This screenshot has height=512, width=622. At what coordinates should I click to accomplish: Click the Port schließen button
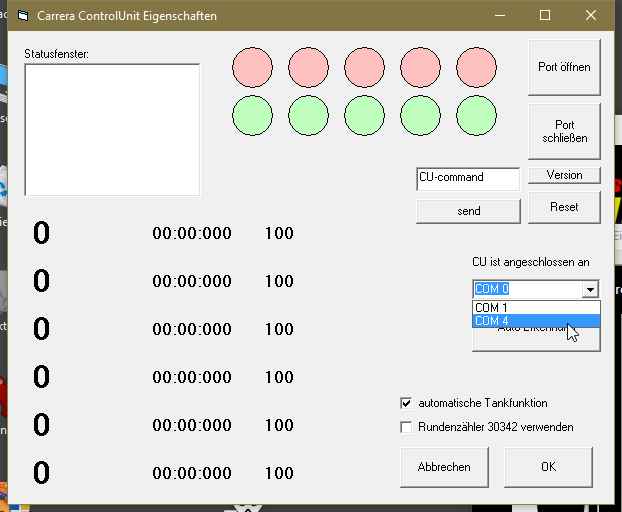(x=564, y=131)
